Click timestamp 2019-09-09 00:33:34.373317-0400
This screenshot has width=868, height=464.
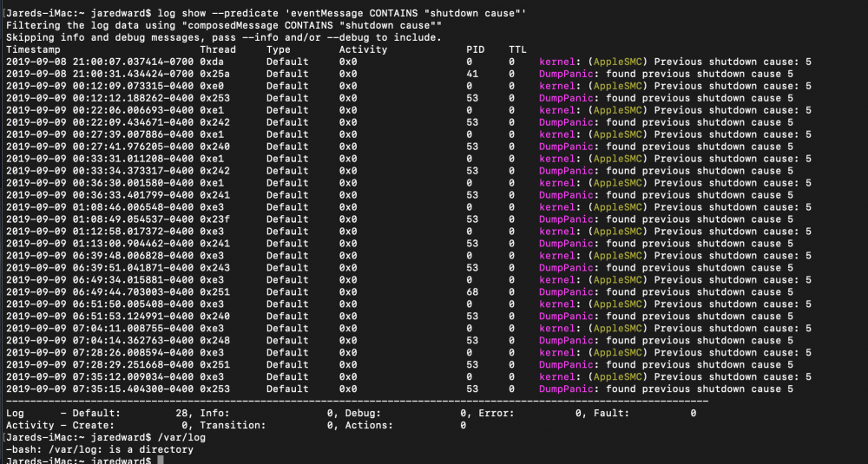click(100, 171)
